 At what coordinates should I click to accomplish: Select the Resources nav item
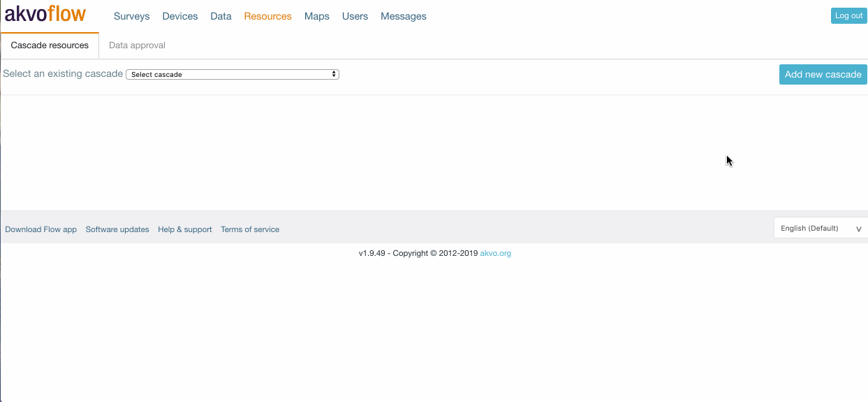click(x=267, y=16)
